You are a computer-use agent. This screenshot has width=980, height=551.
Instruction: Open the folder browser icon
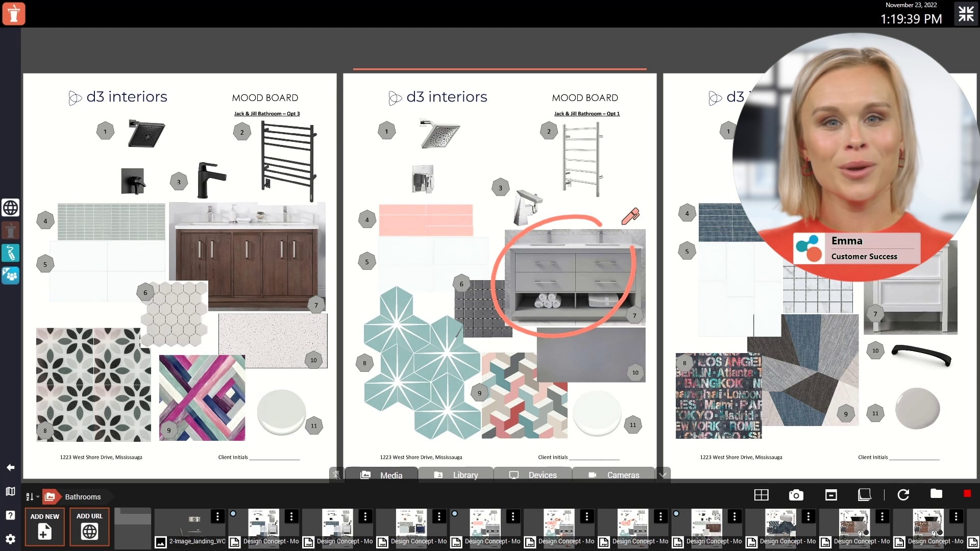click(936, 494)
